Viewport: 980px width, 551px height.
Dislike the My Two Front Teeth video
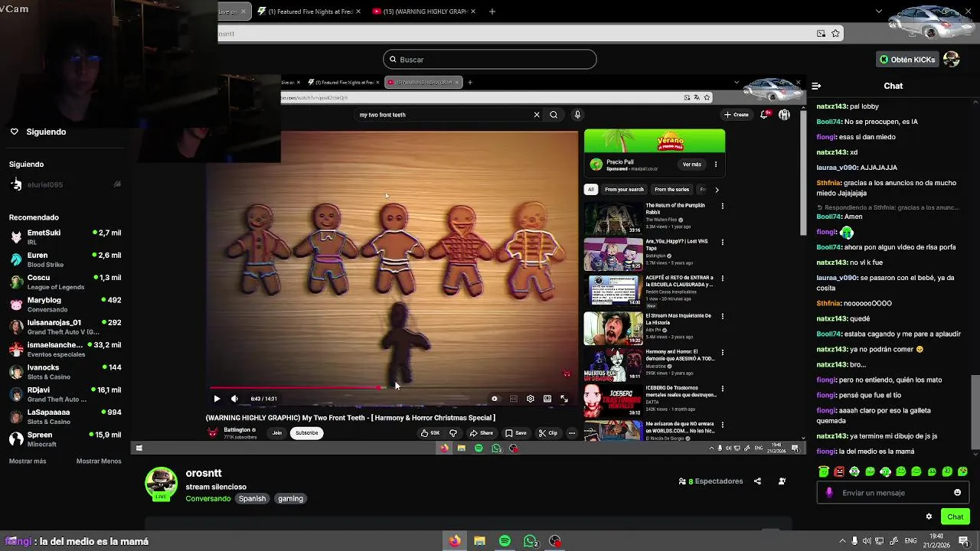click(x=453, y=433)
